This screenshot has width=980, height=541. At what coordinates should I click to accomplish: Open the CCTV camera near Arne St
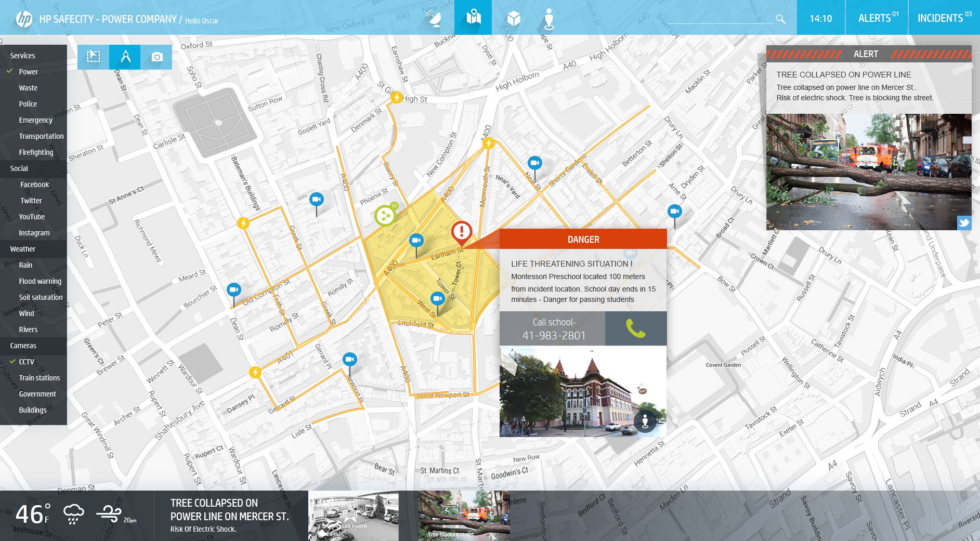click(675, 212)
